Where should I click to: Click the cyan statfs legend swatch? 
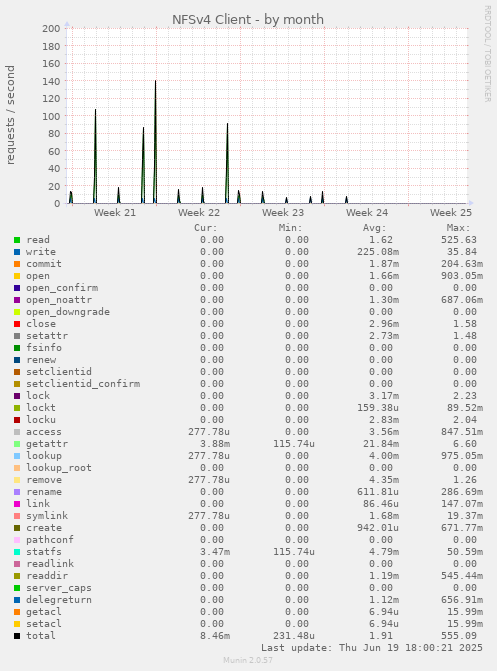tap(17, 552)
